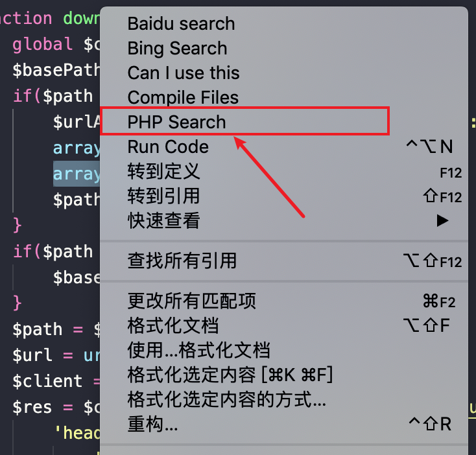Click the highlighted array text in editor
The width and height of the screenshot is (476, 455).
pos(77,174)
